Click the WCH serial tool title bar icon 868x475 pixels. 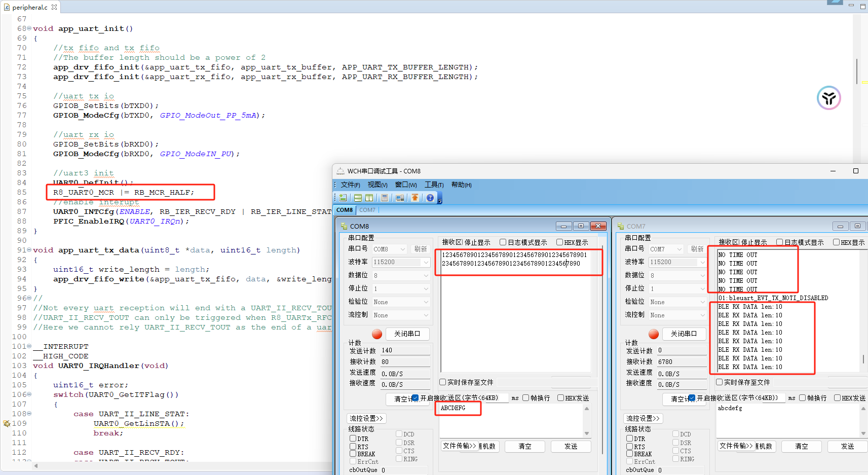[341, 171]
